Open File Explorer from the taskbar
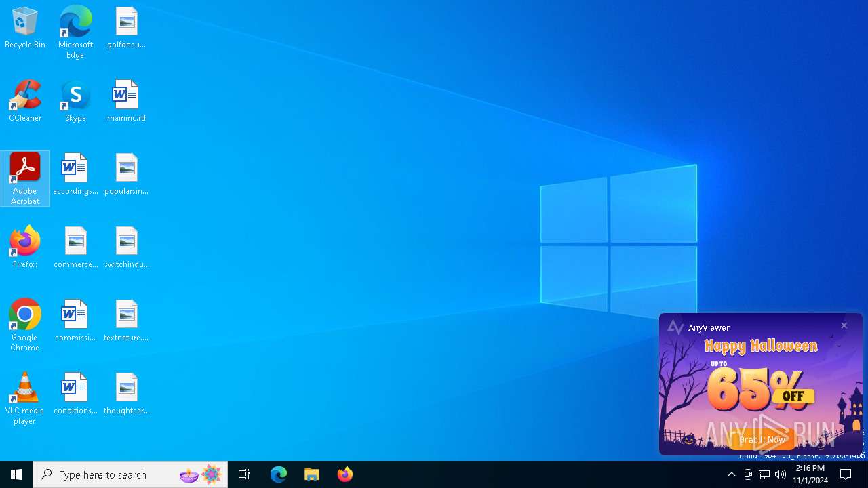The width and height of the screenshot is (868, 488). pyautogui.click(x=312, y=474)
